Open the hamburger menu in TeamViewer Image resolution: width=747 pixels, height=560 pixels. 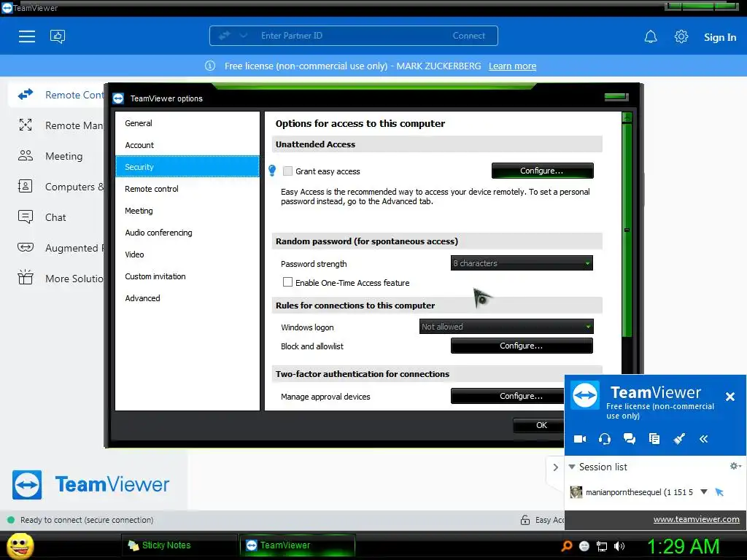[x=27, y=36]
